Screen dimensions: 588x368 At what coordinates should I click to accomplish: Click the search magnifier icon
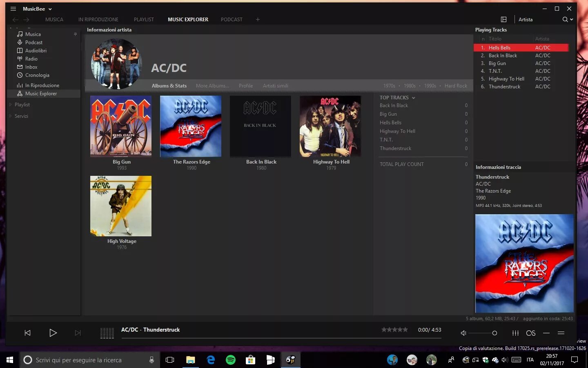point(565,20)
